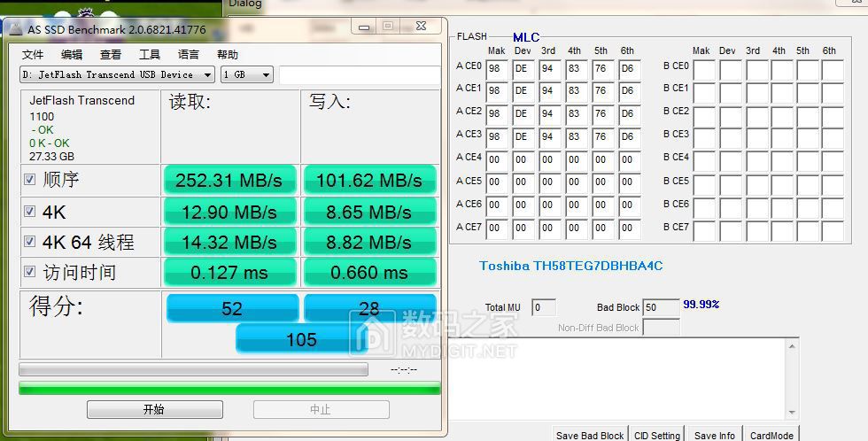Viewport: 868px width, 441px height.
Task: Click the read score 52
Action: pos(232,308)
